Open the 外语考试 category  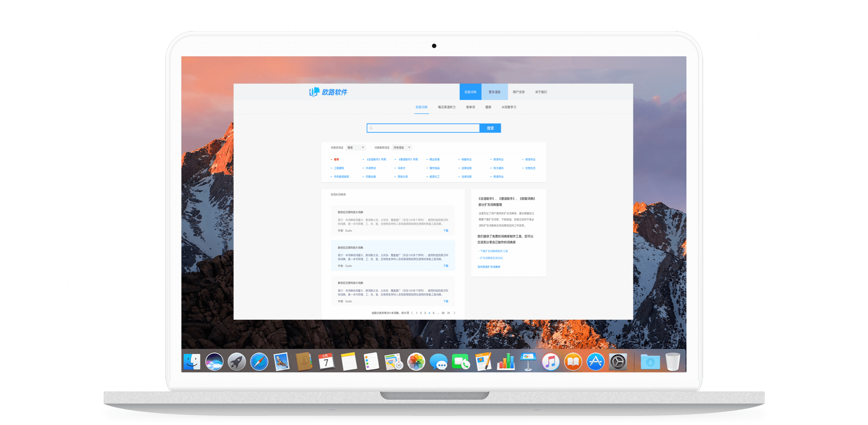click(371, 168)
